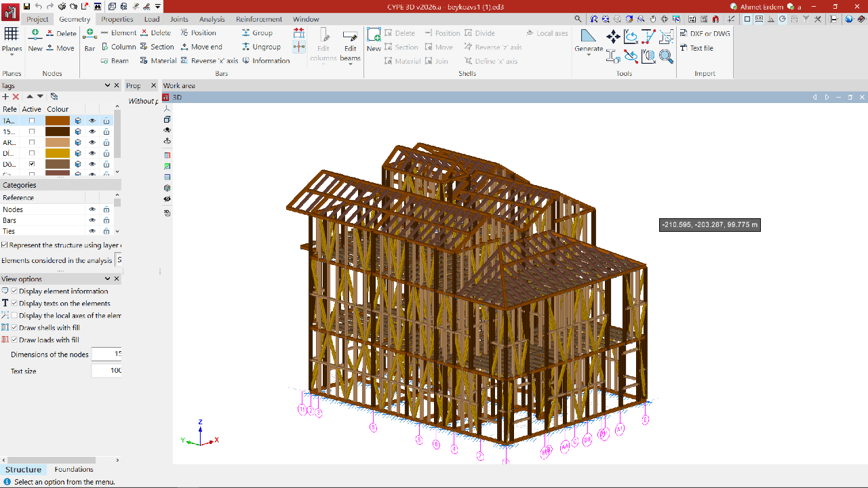This screenshot has width=868, height=488.
Task: Click the Ungroup bars button
Action: point(260,47)
